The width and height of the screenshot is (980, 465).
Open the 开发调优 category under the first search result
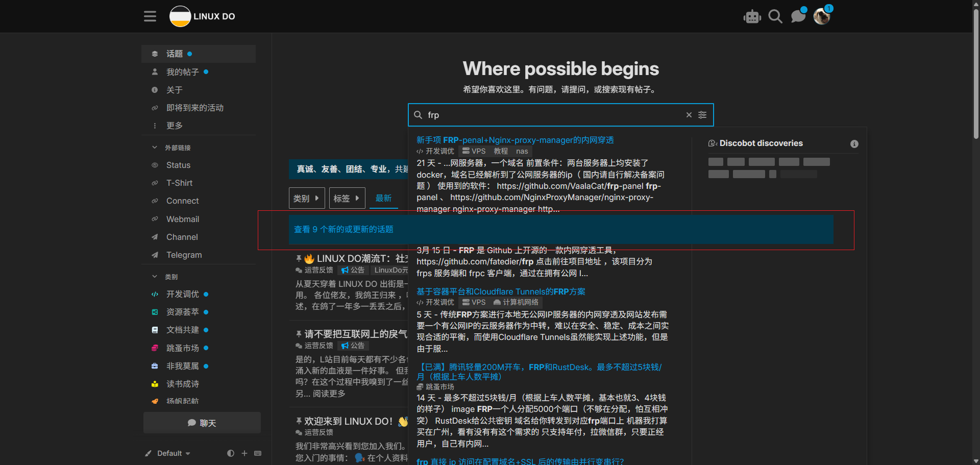pyautogui.click(x=435, y=151)
